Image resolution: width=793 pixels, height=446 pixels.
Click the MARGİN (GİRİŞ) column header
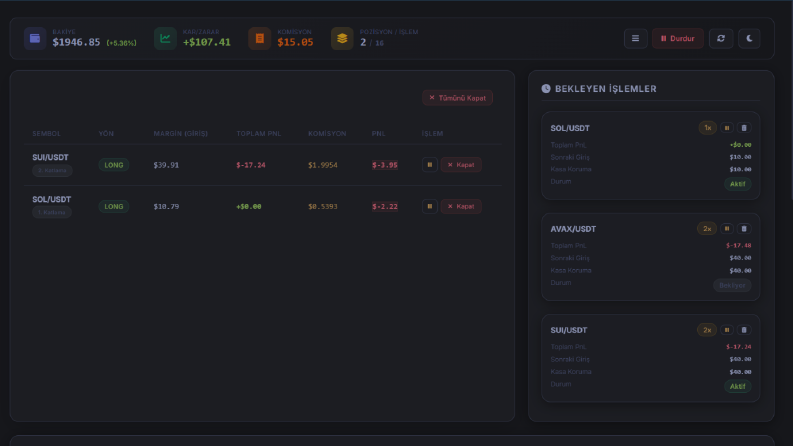point(181,133)
